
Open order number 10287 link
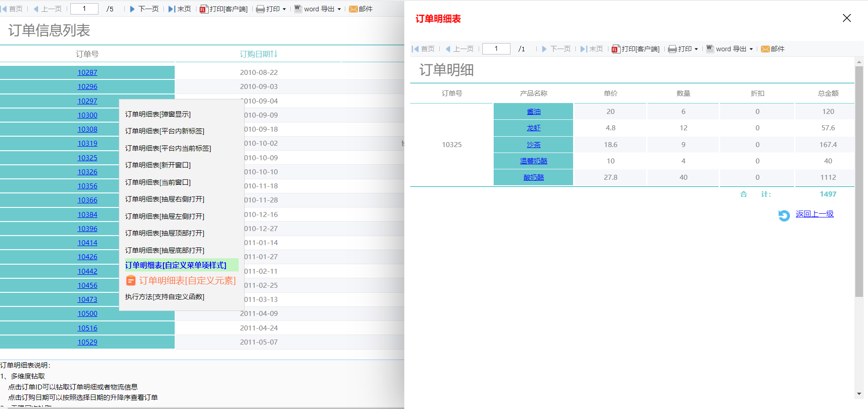pyautogui.click(x=87, y=73)
